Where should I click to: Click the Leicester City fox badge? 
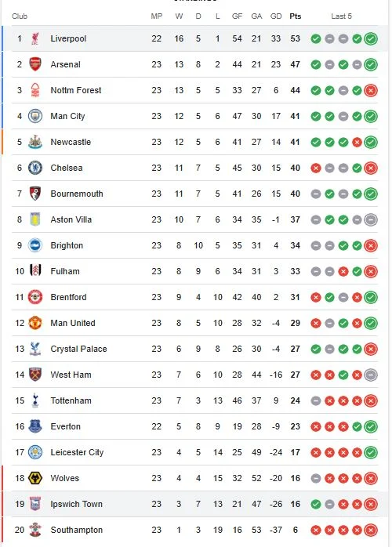tap(35, 452)
